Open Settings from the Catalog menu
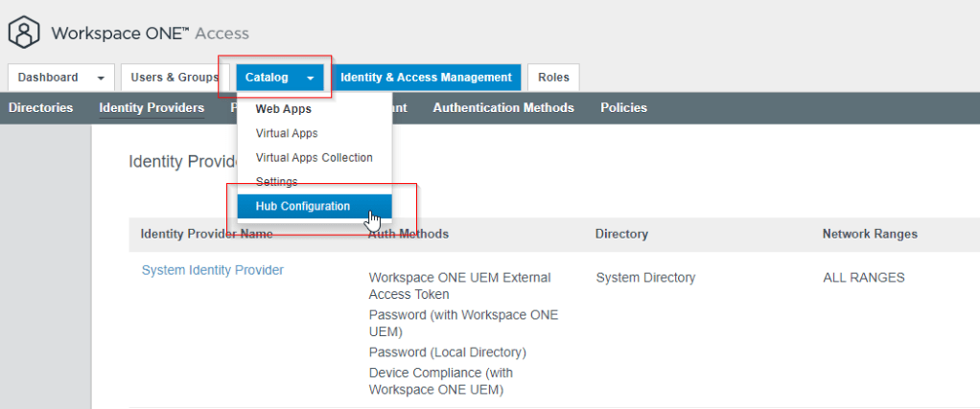Viewport: 980px width, 409px height. click(x=276, y=181)
